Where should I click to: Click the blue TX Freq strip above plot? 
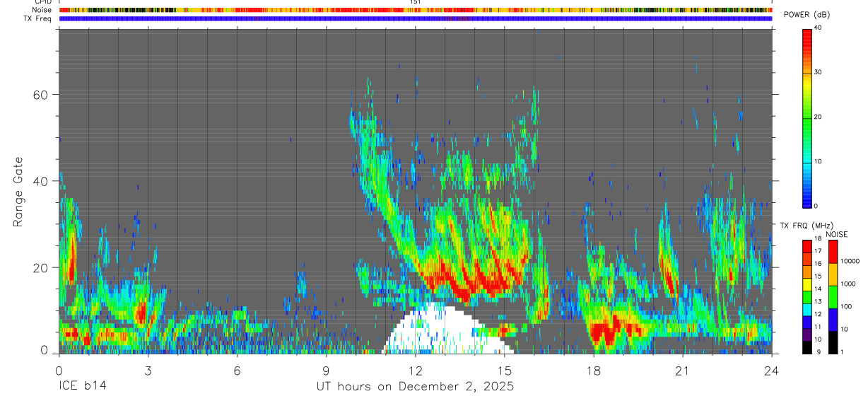pyautogui.click(x=415, y=18)
